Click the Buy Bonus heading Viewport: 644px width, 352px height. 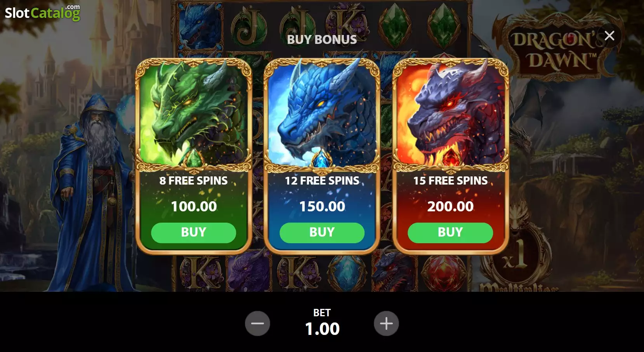click(x=322, y=40)
